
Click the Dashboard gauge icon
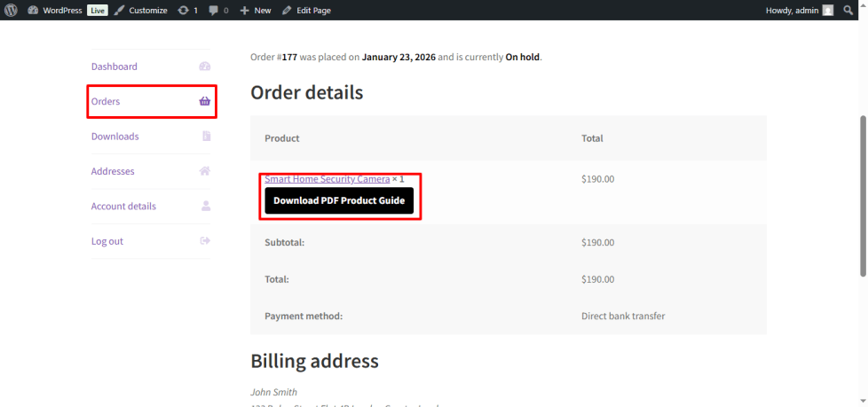(205, 67)
